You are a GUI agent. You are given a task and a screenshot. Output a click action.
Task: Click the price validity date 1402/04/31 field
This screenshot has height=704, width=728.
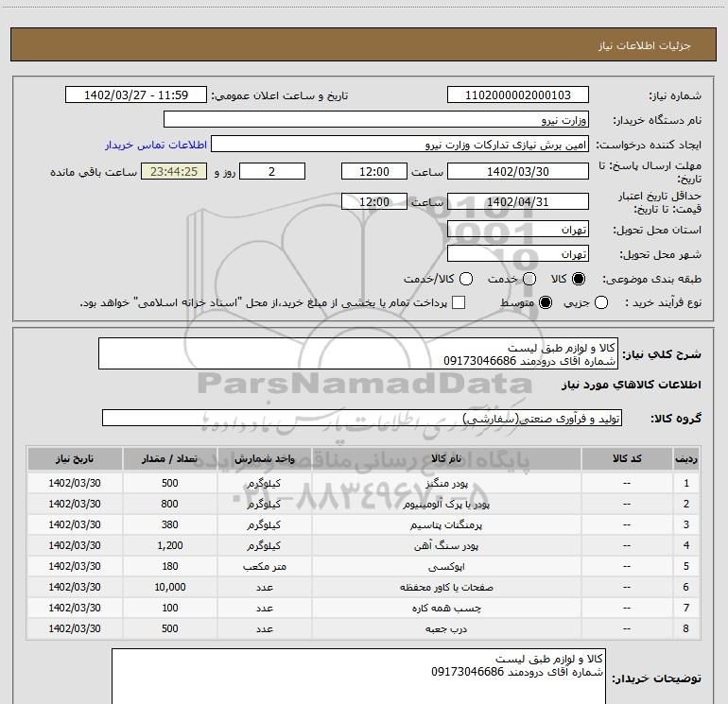(518, 201)
